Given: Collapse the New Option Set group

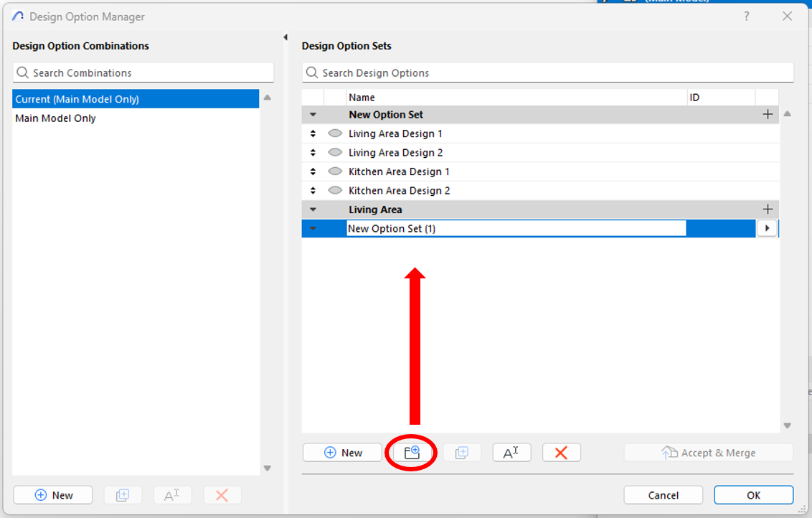Looking at the screenshot, I should tap(313, 115).
